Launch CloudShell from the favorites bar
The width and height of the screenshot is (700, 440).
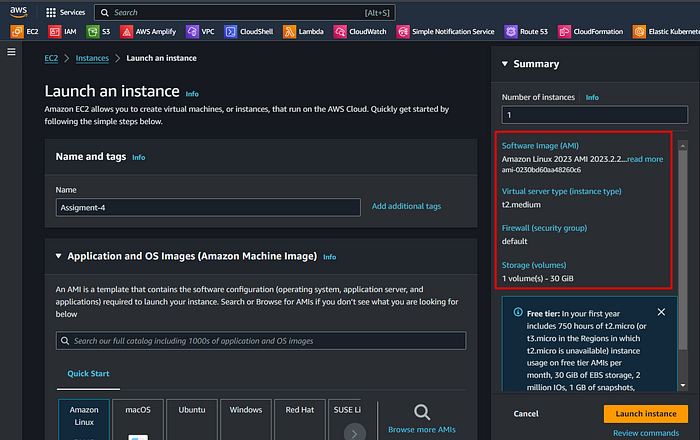click(248, 32)
